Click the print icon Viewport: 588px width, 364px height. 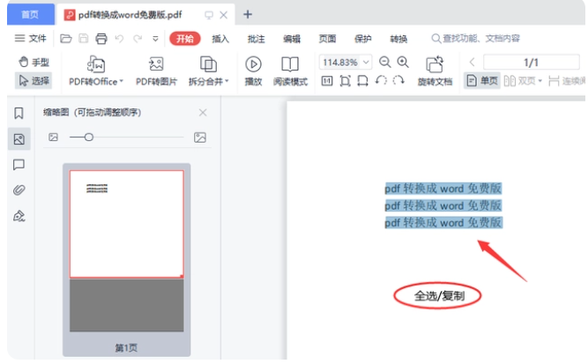click(x=101, y=39)
